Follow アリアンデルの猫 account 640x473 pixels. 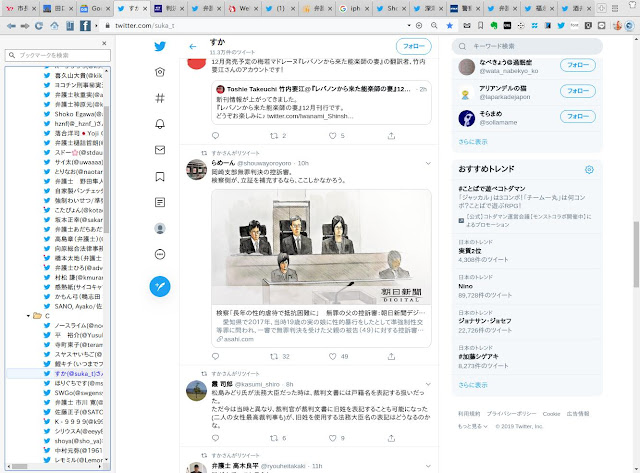pyautogui.click(x=578, y=91)
